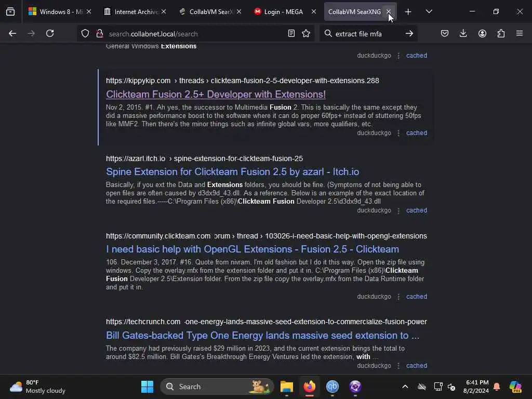
Task: Open Firefox View list-all-tabs icon
Action: (x=10, y=12)
